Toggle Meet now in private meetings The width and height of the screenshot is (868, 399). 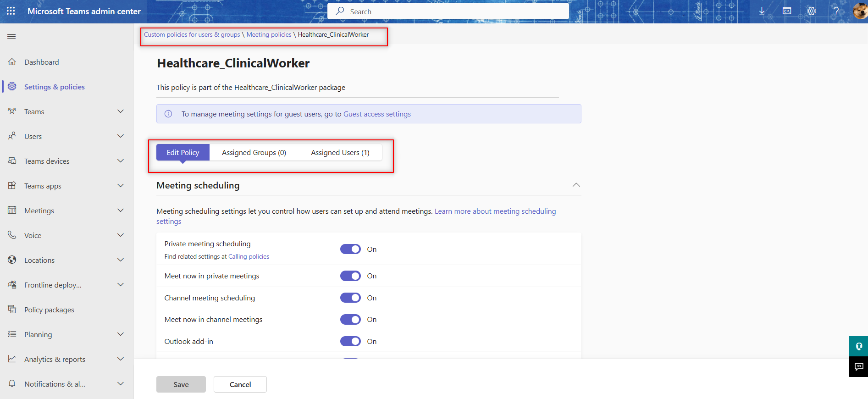[x=350, y=276]
